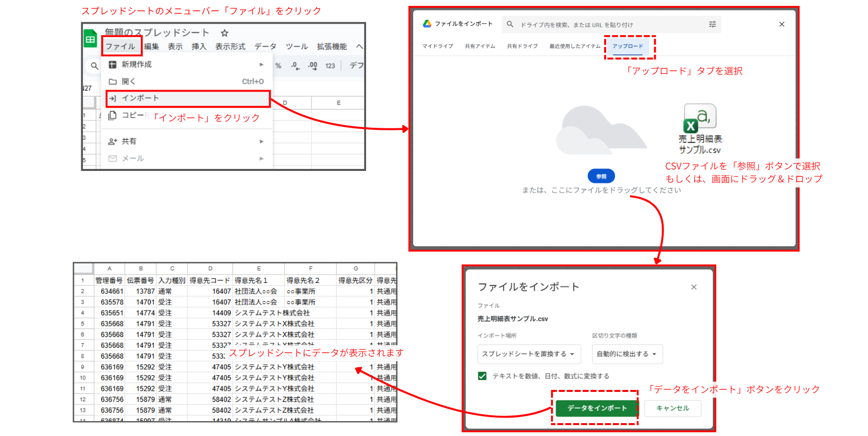Open the ツール menu
The height and width of the screenshot is (436, 868).
click(297, 47)
